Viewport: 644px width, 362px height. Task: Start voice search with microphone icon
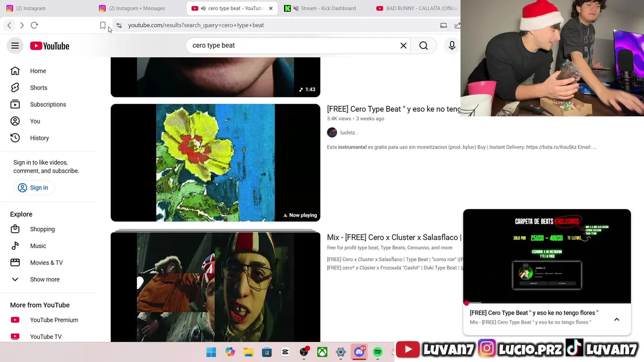[x=452, y=46]
